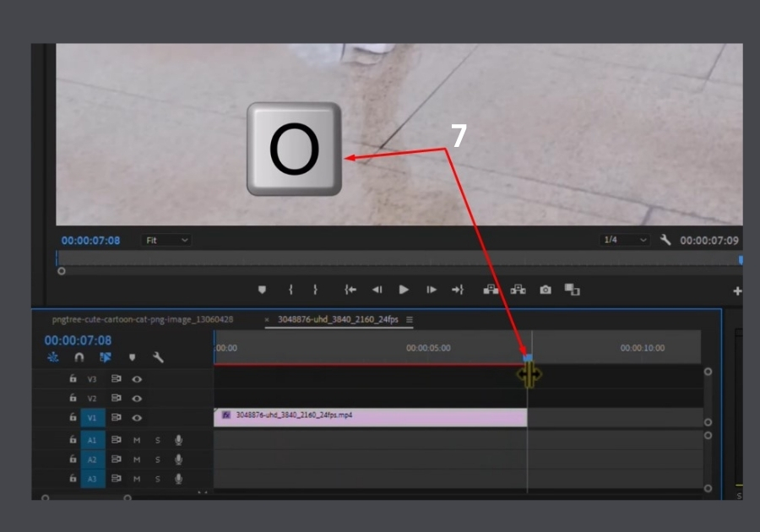Click the Export Frame camera icon
The image size is (760, 532).
(x=546, y=290)
